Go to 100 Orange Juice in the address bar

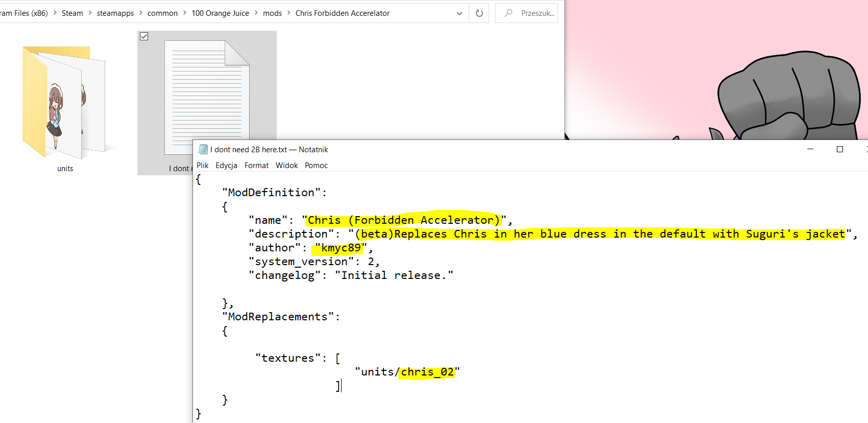click(221, 13)
